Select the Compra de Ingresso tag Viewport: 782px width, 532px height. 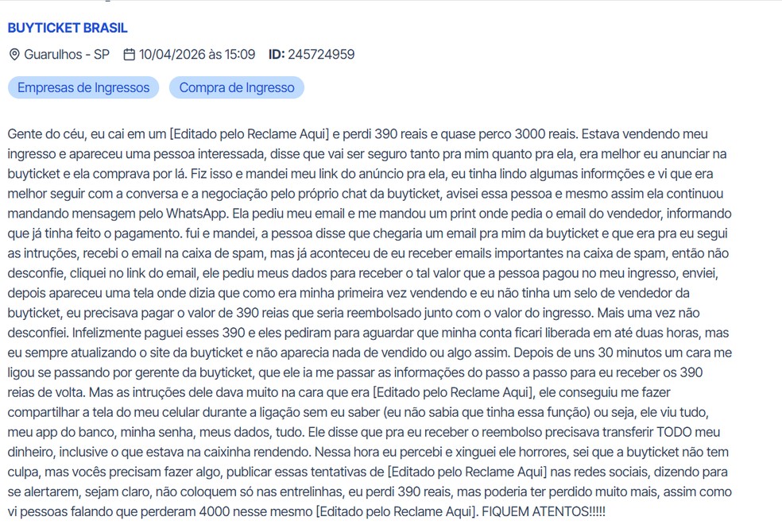(237, 87)
